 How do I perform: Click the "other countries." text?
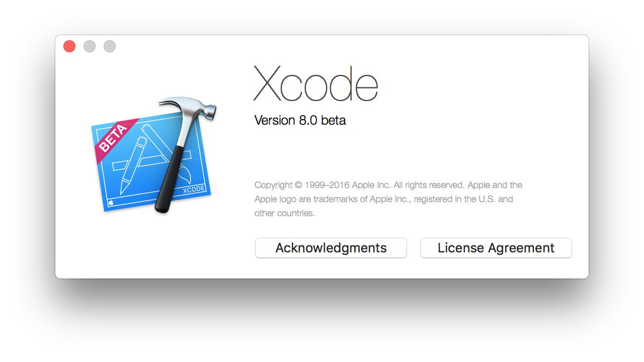(x=285, y=213)
